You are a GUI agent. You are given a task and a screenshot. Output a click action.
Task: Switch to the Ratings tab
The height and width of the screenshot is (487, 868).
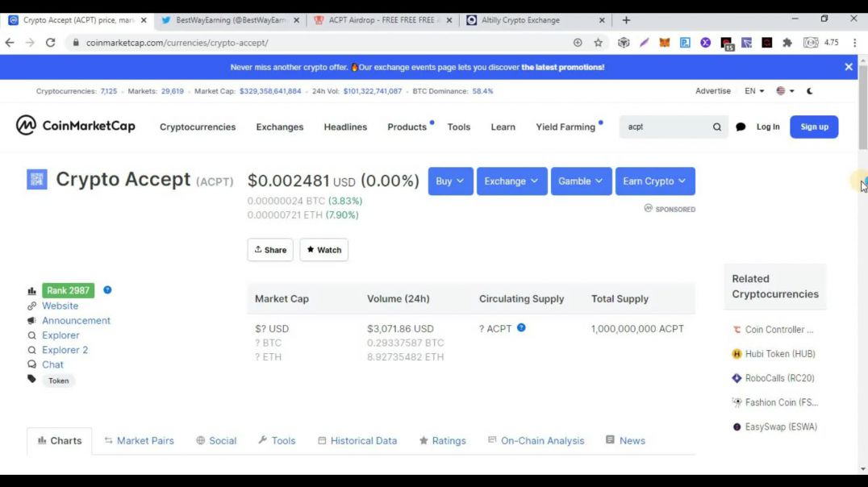tap(442, 440)
